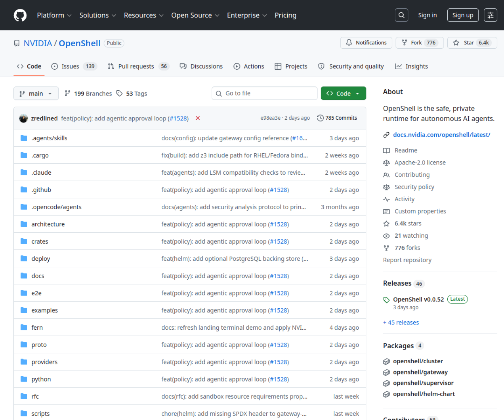Open the appearance settings icon near Sign up

pos(490,15)
